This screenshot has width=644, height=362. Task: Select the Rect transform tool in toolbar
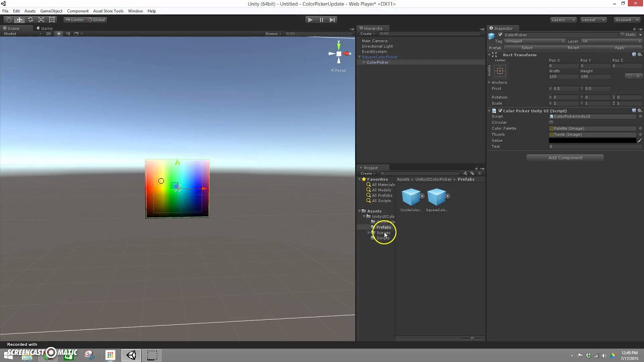click(x=52, y=20)
